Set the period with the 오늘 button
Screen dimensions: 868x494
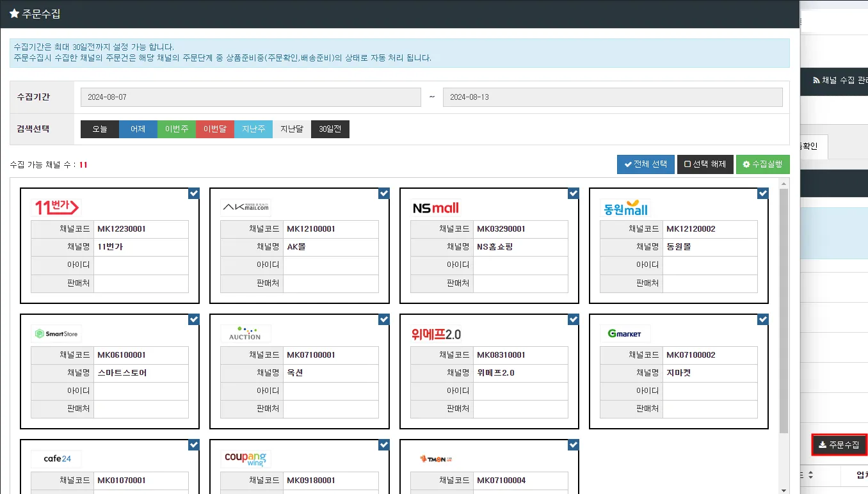tap(100, 129)
